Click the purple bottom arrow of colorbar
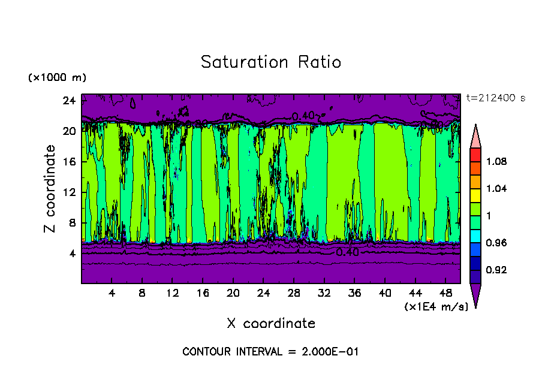 pos(475,295)
